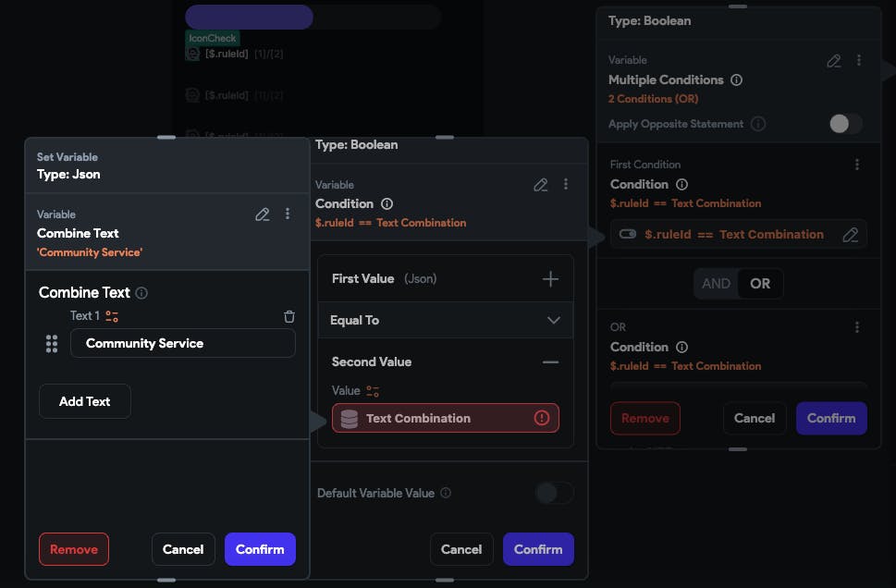
Task: Open the three-dot menu for Combine Text variable
Action: tap(288, 214)
